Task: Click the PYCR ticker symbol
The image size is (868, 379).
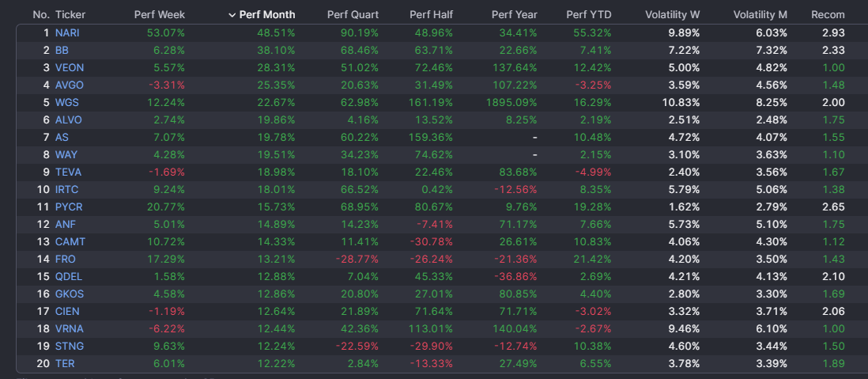Action: click(x=69, y=207)
